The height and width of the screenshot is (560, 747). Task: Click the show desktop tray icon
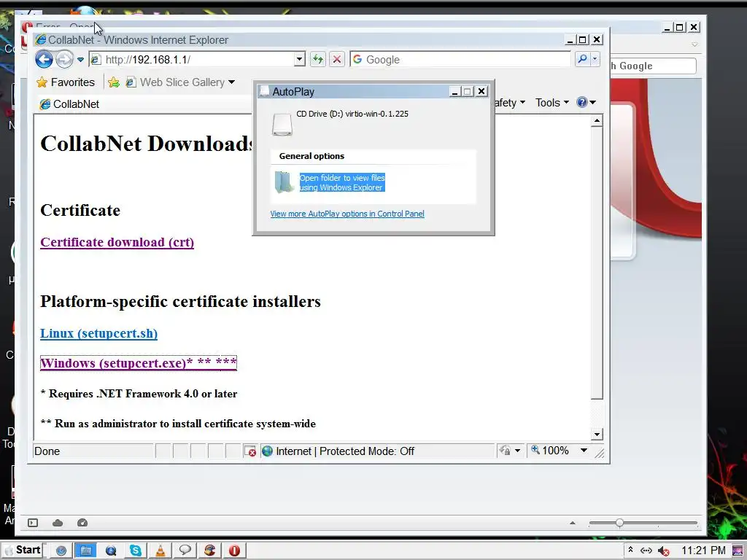[738, 551]
